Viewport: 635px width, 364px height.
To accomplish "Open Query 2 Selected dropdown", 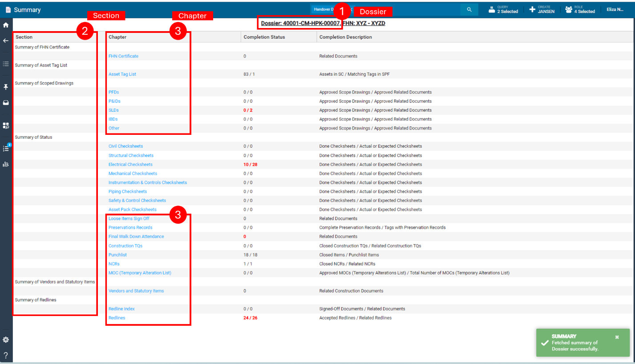I will pos(503,10).
